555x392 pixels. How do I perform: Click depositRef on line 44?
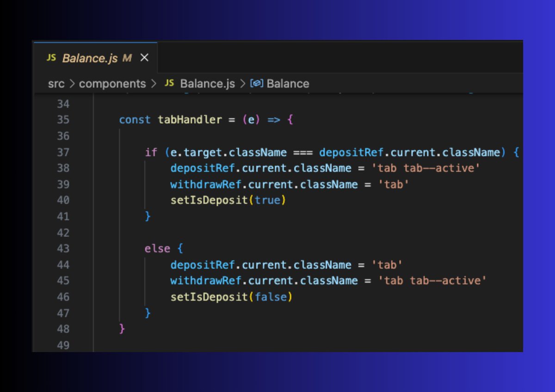(203, 265)
